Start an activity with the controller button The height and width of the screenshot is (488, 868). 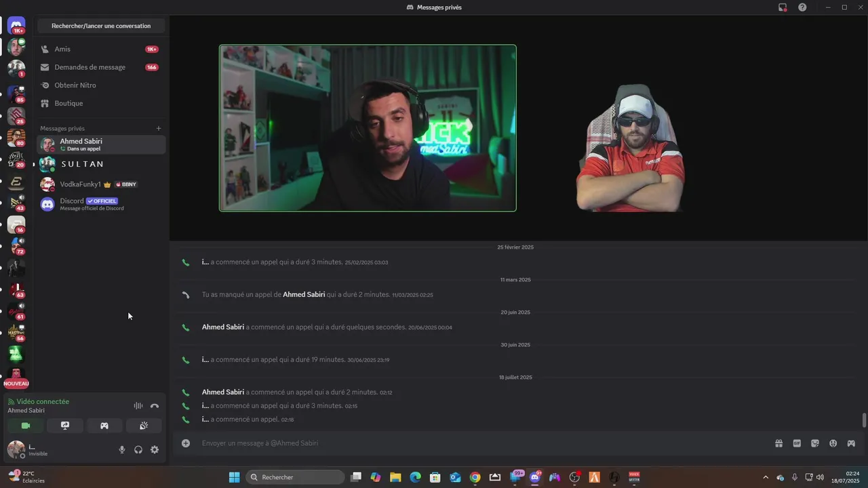(104, 426)
